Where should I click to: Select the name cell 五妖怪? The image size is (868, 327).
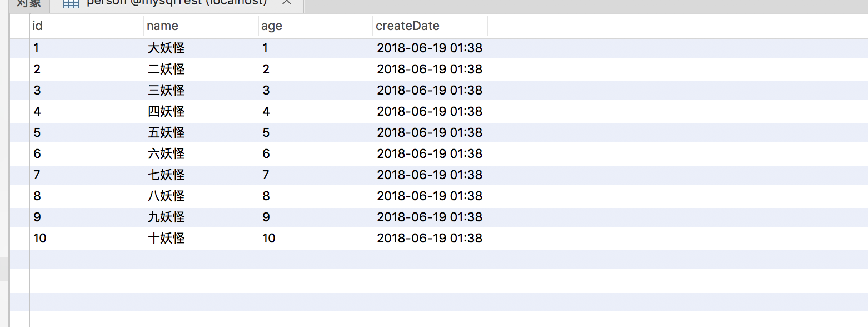(x=166, y=133)
